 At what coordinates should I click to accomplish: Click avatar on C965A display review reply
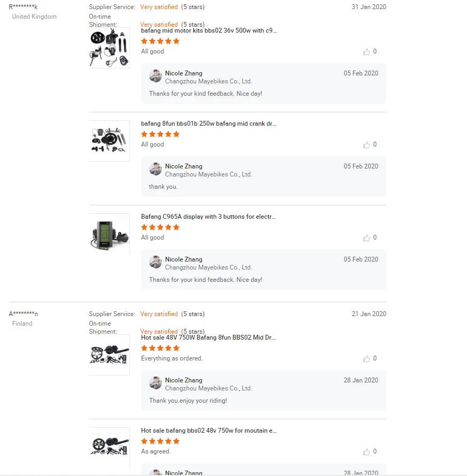pyautogui.click(x=155, y=262)
